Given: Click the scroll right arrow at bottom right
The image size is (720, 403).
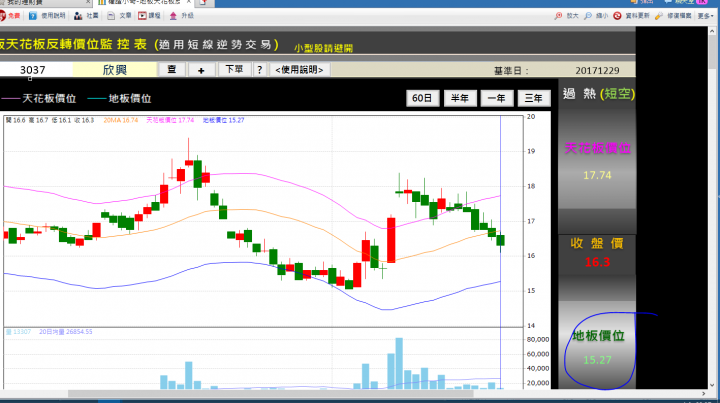Looking at the screenshot, I should (x=704, y=394).
